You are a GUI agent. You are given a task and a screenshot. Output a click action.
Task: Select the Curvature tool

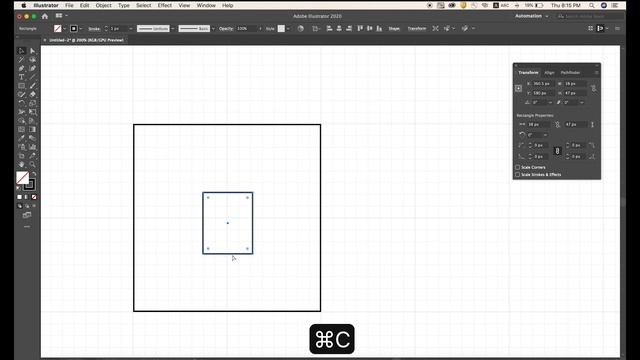coord(33,69)
